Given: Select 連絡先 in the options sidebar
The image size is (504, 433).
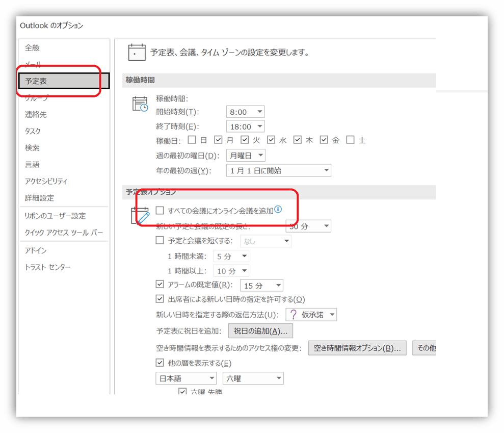Looking at the screenshot, I should (x=64, y=115).
